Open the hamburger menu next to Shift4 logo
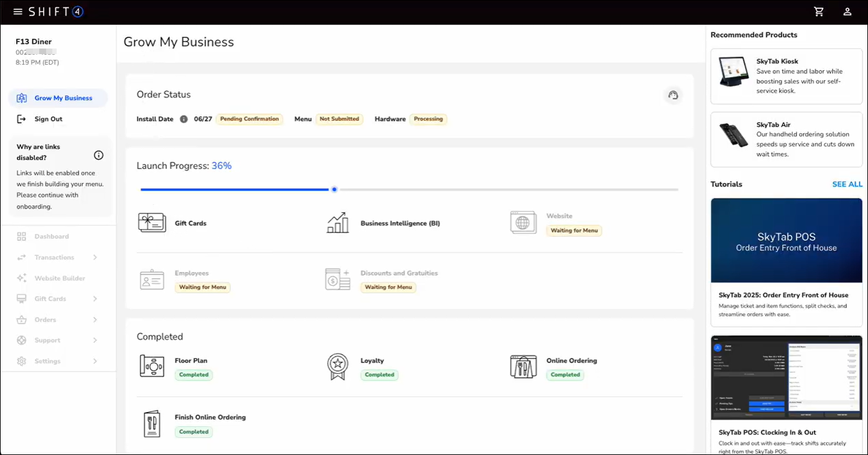 [x=17, y=12]
